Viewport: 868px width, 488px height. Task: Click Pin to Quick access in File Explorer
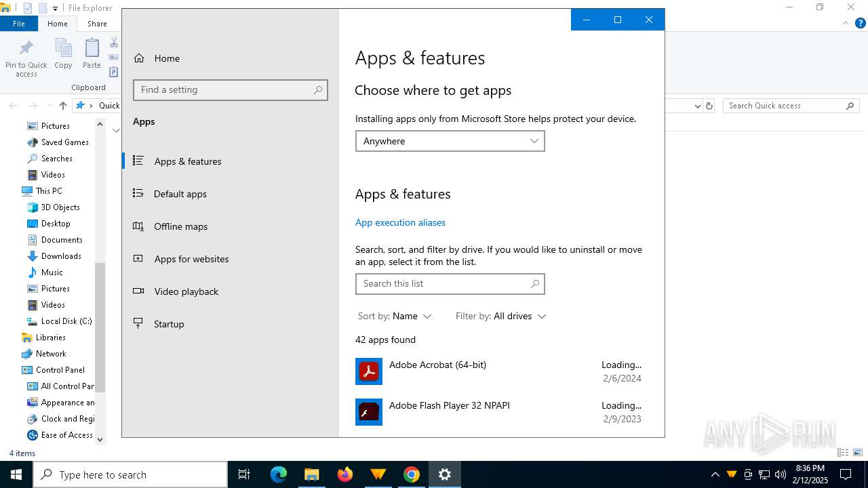pyautogui.click(x=26, y=58)
